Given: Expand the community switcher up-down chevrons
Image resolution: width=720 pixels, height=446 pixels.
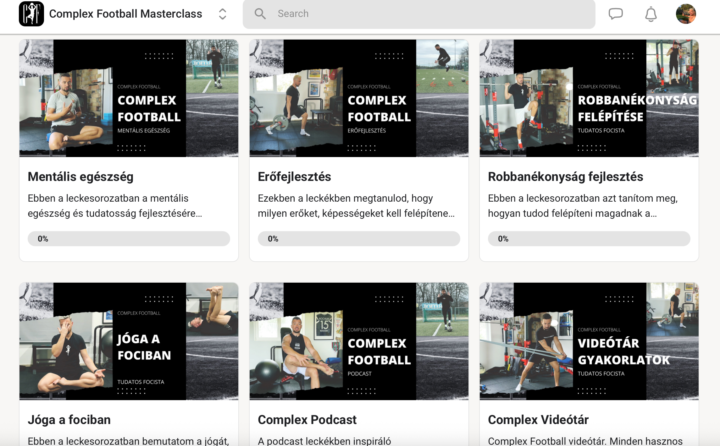Looking at the screenshot, I should coord(223,14).
